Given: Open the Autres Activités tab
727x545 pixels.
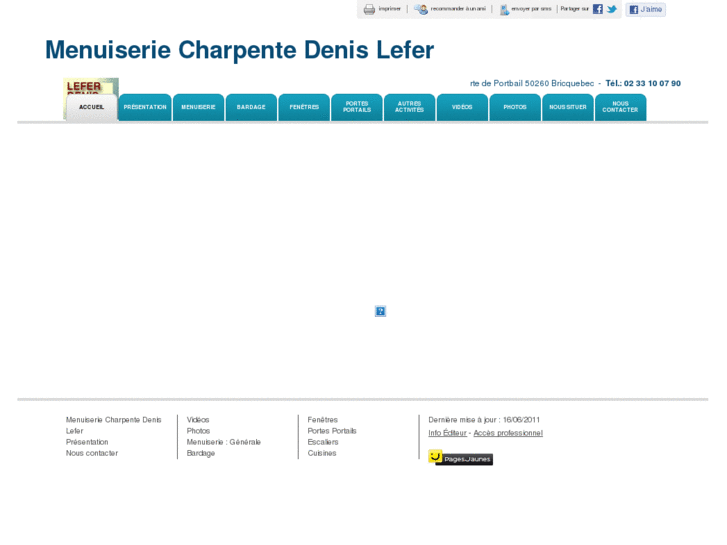Looking at the screenshot, I should [409, 108].
